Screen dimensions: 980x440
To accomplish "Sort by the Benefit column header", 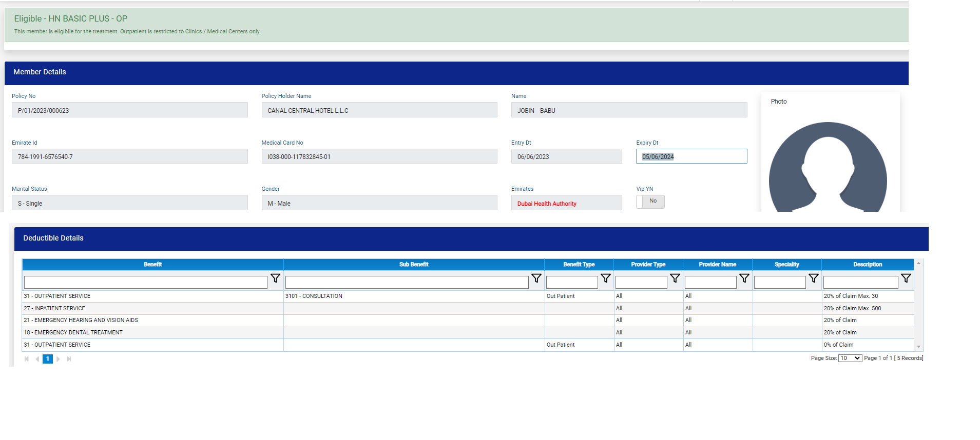I will point(152,265).
